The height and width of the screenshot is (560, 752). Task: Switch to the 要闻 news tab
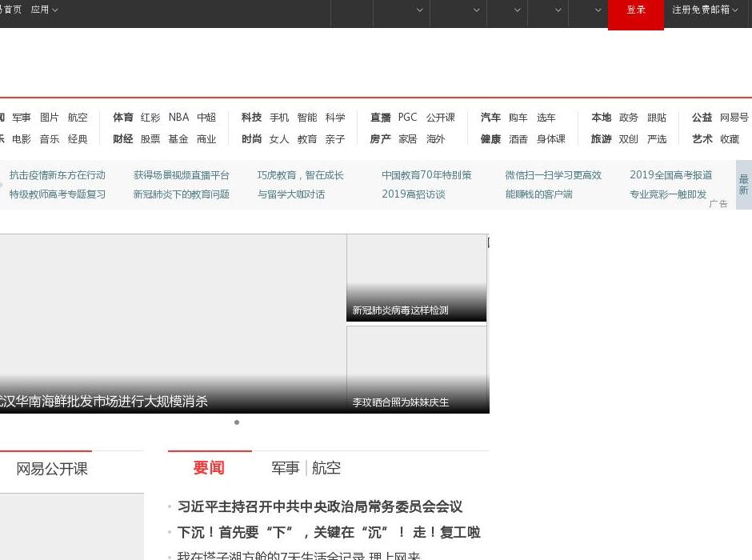pyautogui.click(x=209, y=468)
